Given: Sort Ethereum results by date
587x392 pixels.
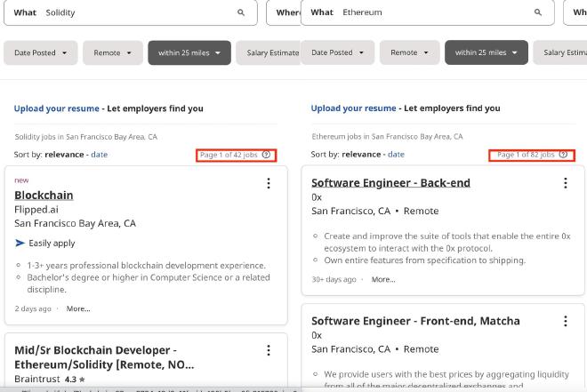Looking at the screenshot, I should (396, 154).
